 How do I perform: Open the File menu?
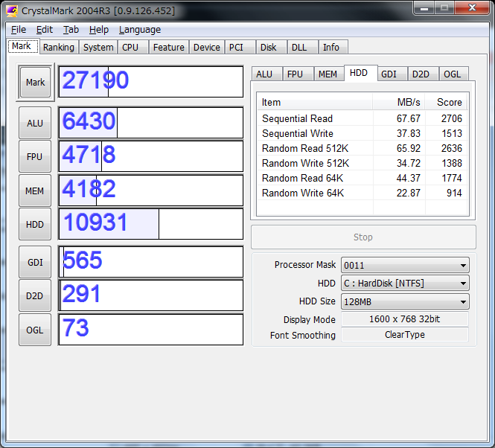pos(19,30)
